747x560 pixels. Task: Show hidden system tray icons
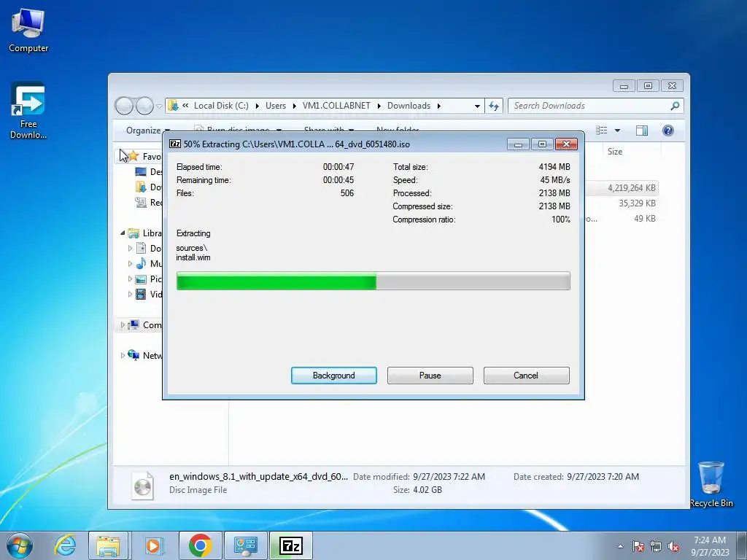point(620,546)
